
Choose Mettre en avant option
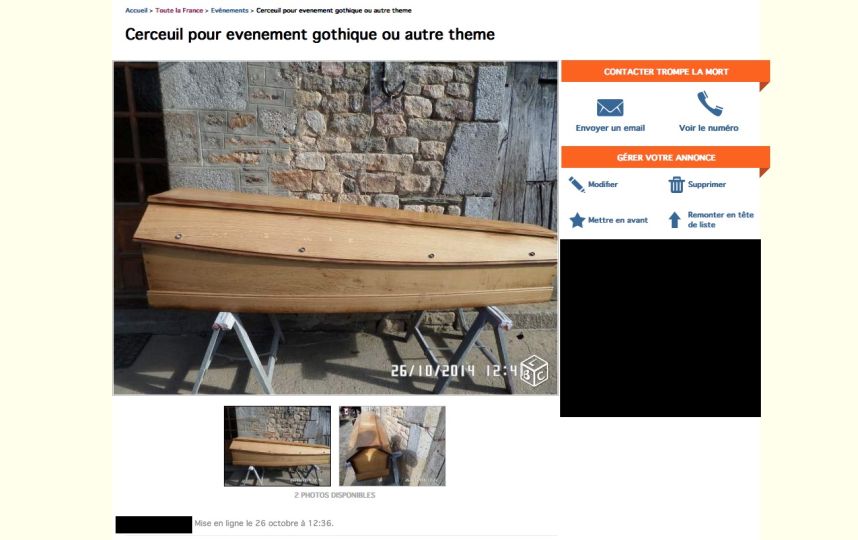point(618,220)
